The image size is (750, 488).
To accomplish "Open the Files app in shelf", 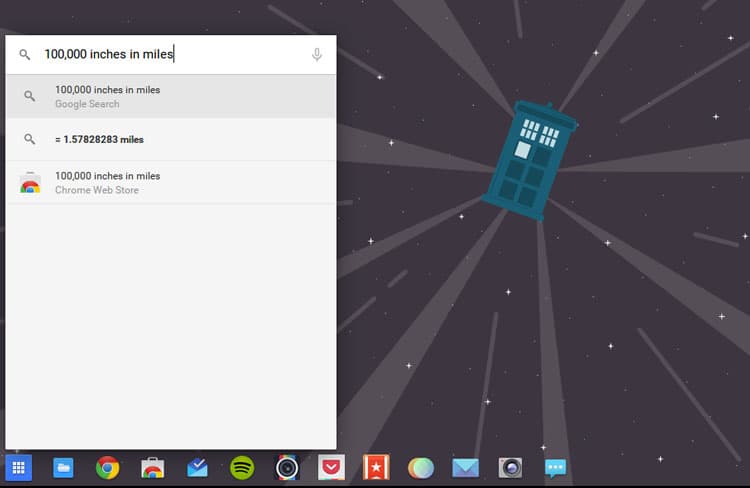I will (63, 467).
